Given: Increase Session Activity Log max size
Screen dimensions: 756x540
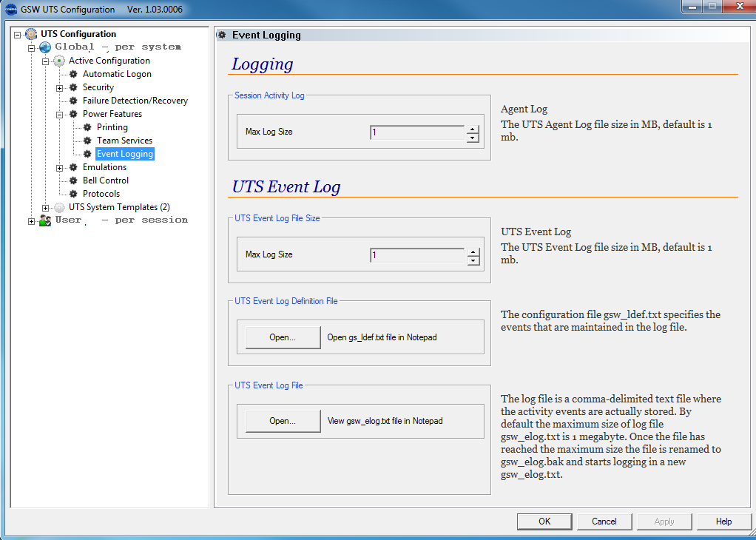Looking at the screenshot, I should point(473,128).
